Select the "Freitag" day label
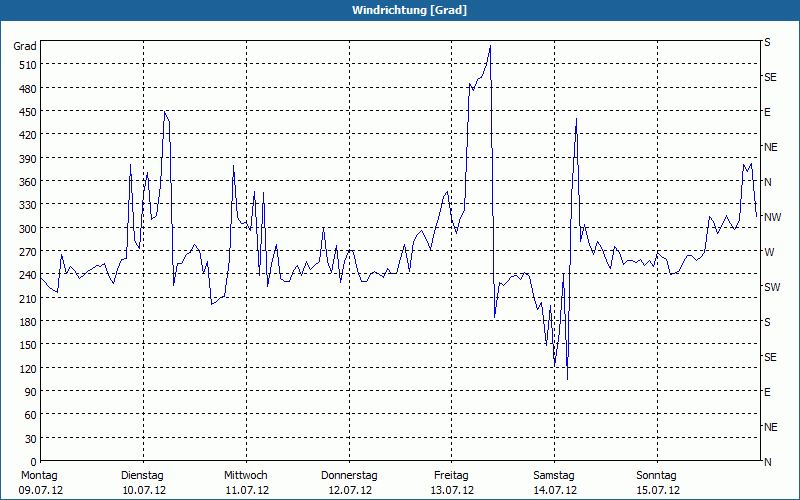Viewport: 800px width, 500px height. 451,476
